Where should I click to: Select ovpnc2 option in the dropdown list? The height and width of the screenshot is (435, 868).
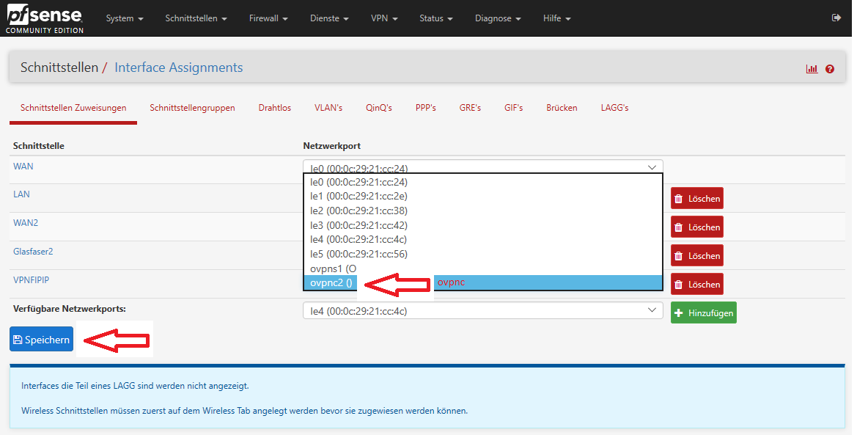point(331,283)
